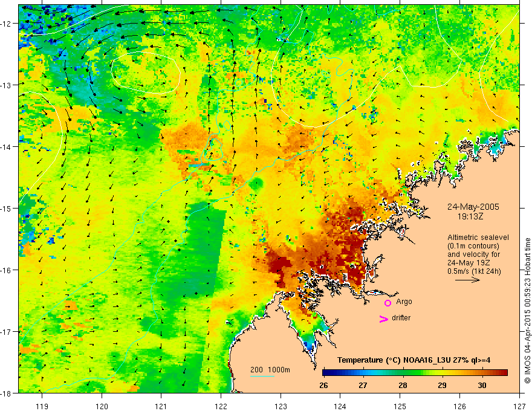532x411 pixels.
Task: Click the vertical IMOS copyright timestamp text
Action: pyautogui.click(x=528, y=311)
